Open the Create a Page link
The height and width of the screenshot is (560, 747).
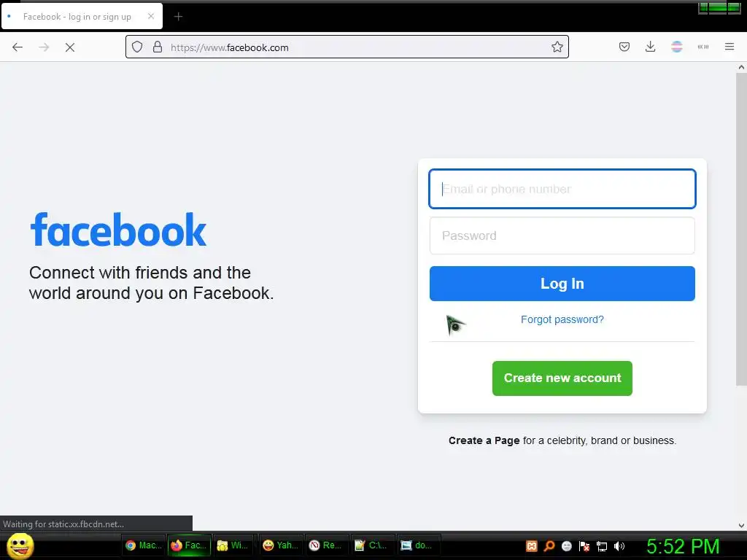click(x=484, y=440)
